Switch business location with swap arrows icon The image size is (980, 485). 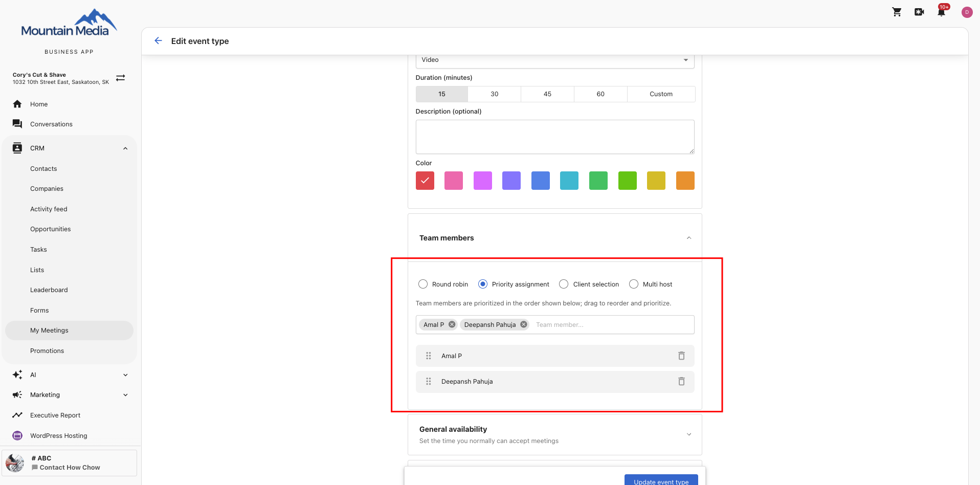[x=120, y=78]
